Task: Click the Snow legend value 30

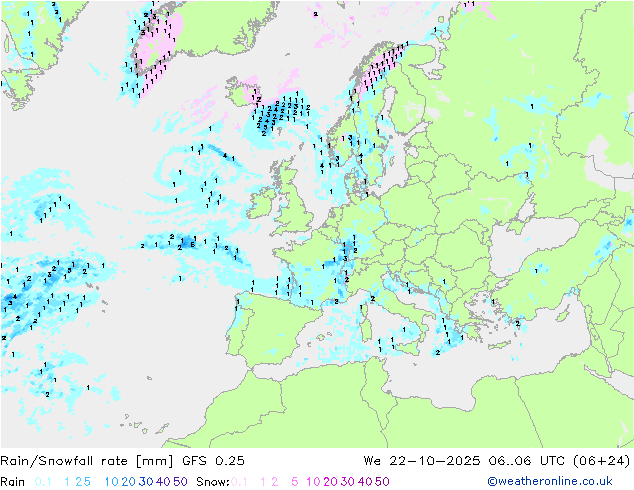Action: (348, 482)
